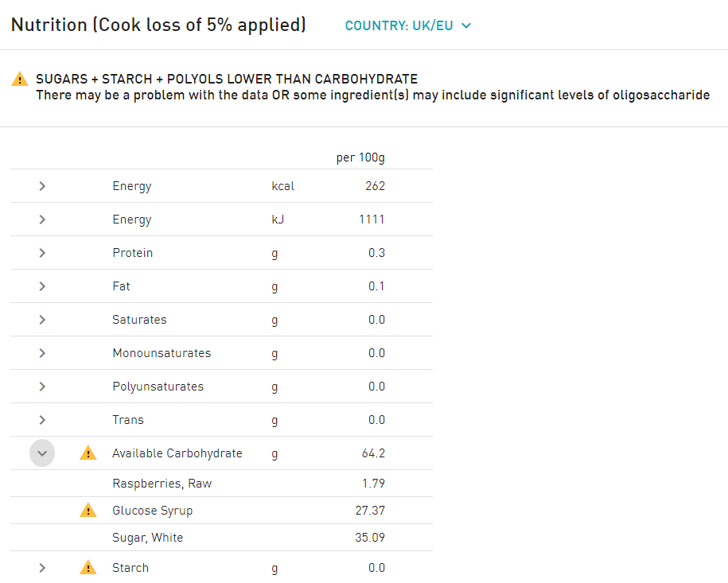
Task: Expand the Energy kcal row
Action: (x=41, y=185)
